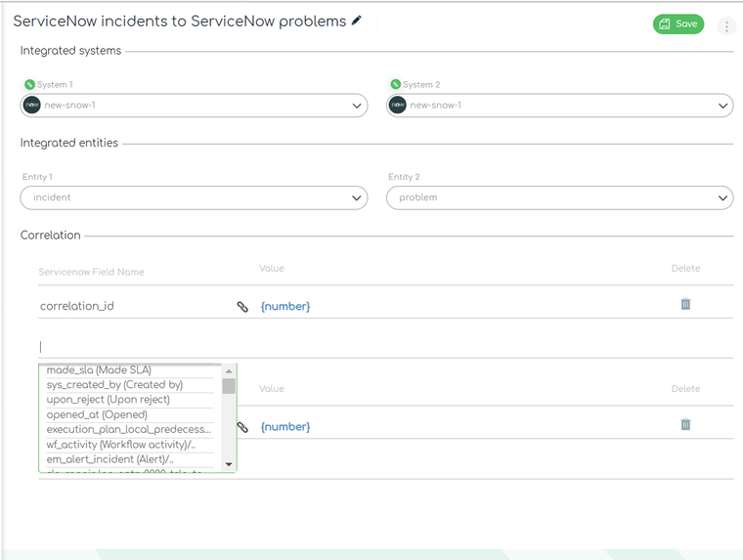Click the green System 2 connection status icon
This screenshot has height=560, width=743.
[395, 84]
